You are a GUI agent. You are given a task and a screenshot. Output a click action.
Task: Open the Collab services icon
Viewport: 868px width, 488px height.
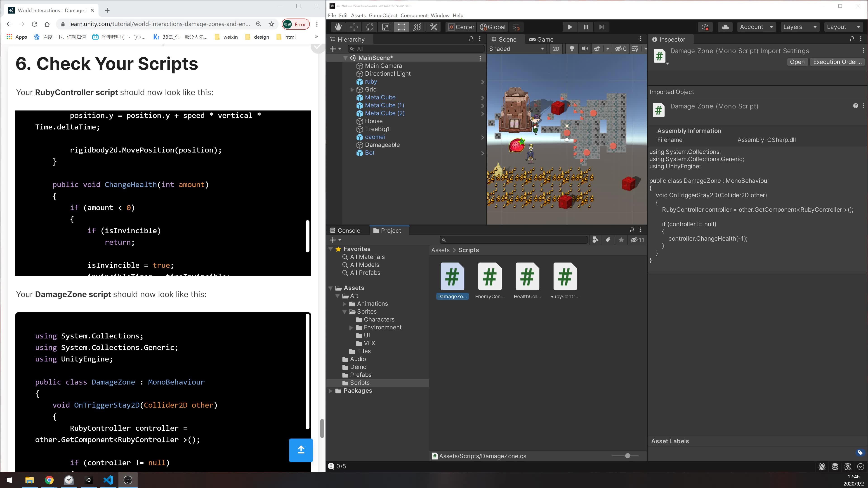click(705, 27)
